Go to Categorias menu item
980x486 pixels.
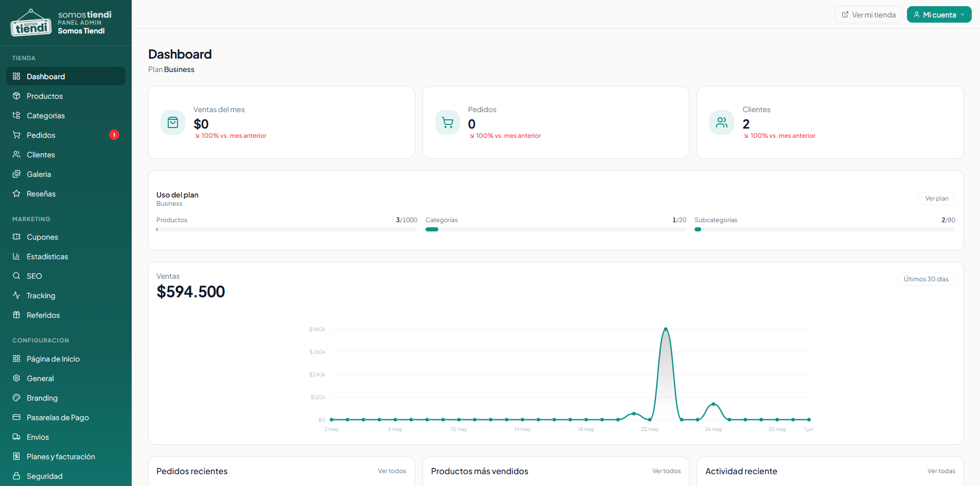66,115
